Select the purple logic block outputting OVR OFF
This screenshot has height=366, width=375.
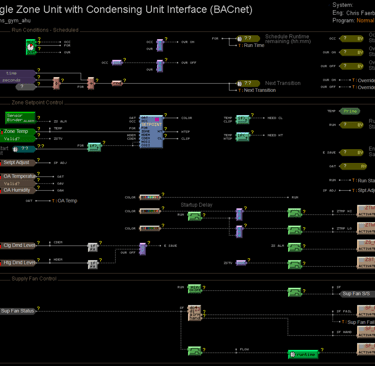coord(160,66)
